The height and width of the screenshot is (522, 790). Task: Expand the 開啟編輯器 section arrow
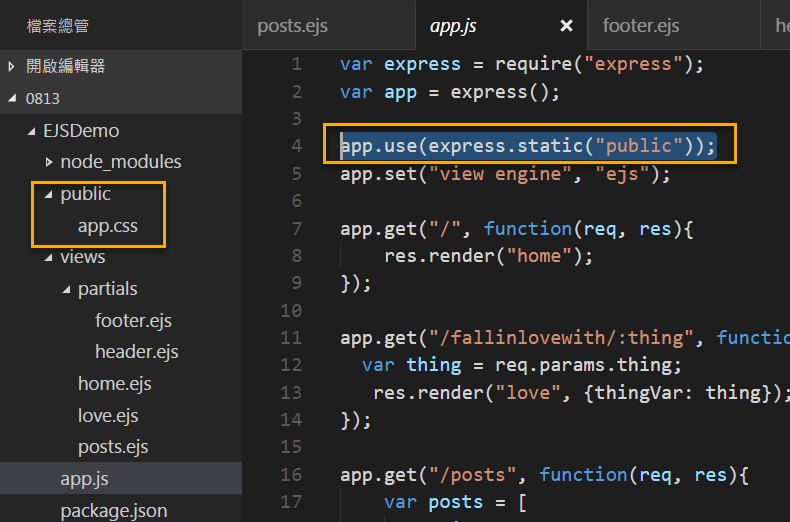tap(12, 66)
